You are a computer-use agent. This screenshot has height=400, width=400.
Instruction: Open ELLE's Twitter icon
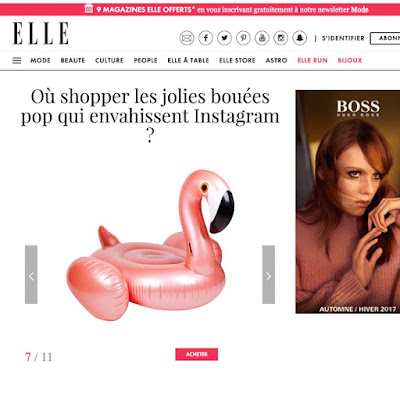click(x=224, y=38)
